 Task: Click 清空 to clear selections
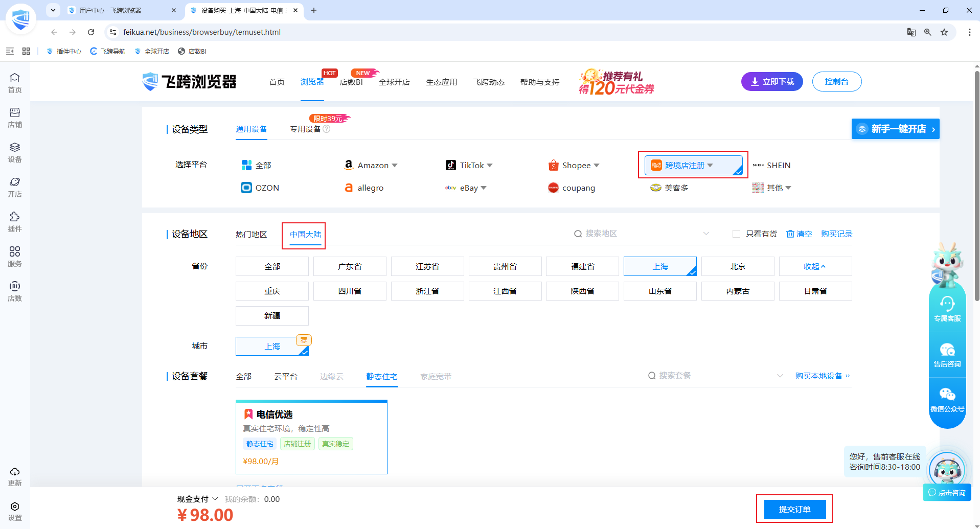click(799, 234)
